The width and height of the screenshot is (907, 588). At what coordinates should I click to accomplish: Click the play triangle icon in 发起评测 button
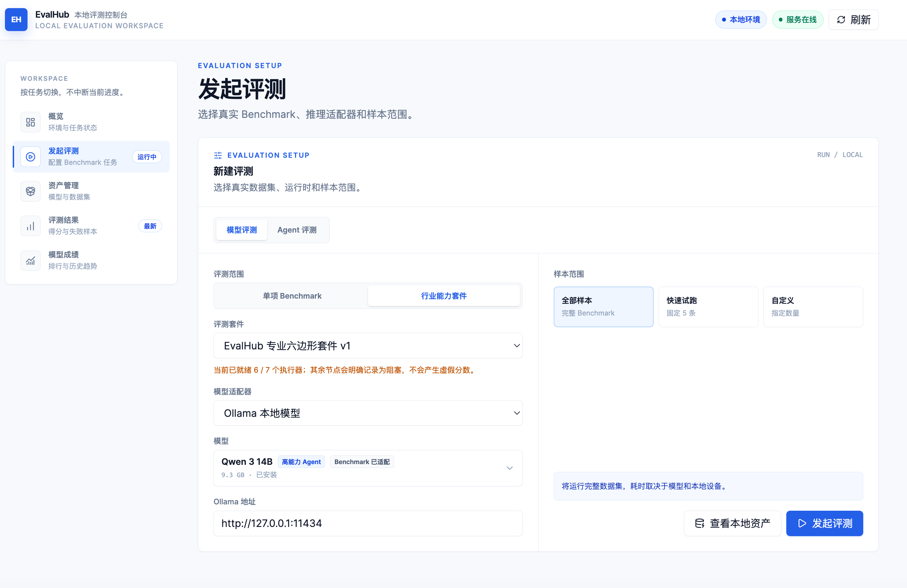pyautogui.click(x=802, y=523)
